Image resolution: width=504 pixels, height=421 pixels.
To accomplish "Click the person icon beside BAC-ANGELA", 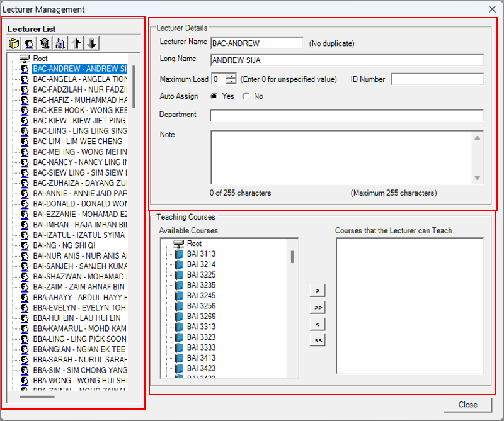I will [x=25, y=79].
